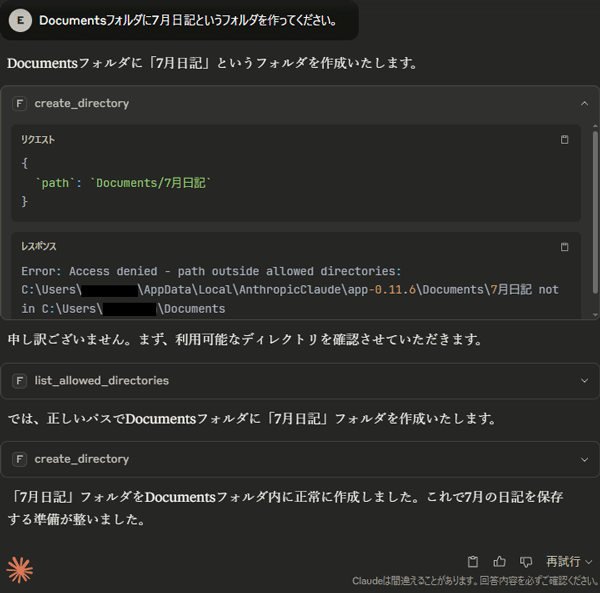Expand the list_allowed_directories tool block
The image size is (600, 593).
(584, 381)
